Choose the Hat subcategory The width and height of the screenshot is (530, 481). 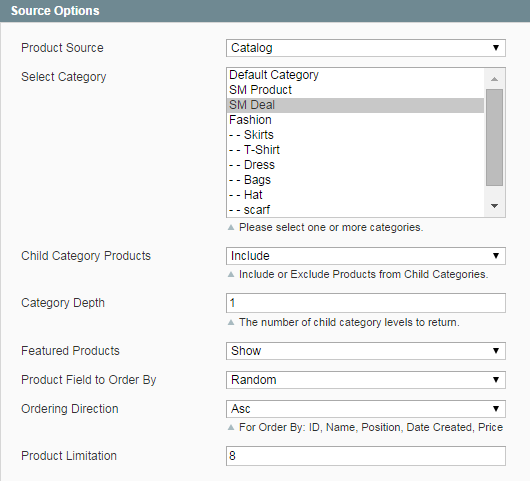click(356, 195)
